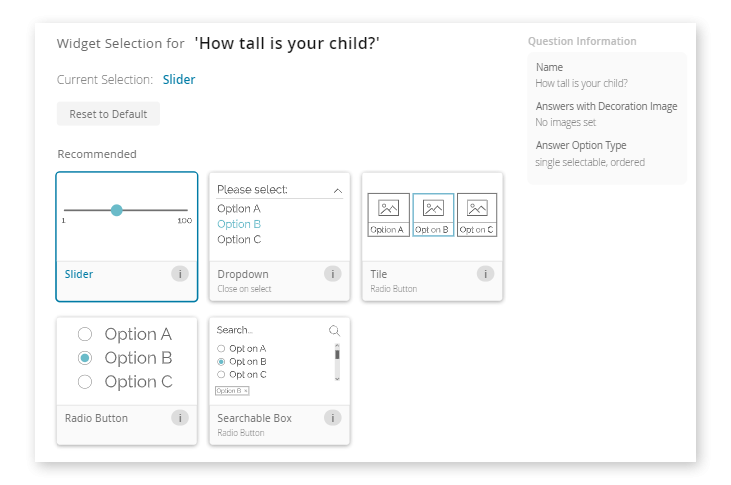Collapse the 'Please select' dropdown chevron
The width and height of the screenshot is (731, 485).
337,190
